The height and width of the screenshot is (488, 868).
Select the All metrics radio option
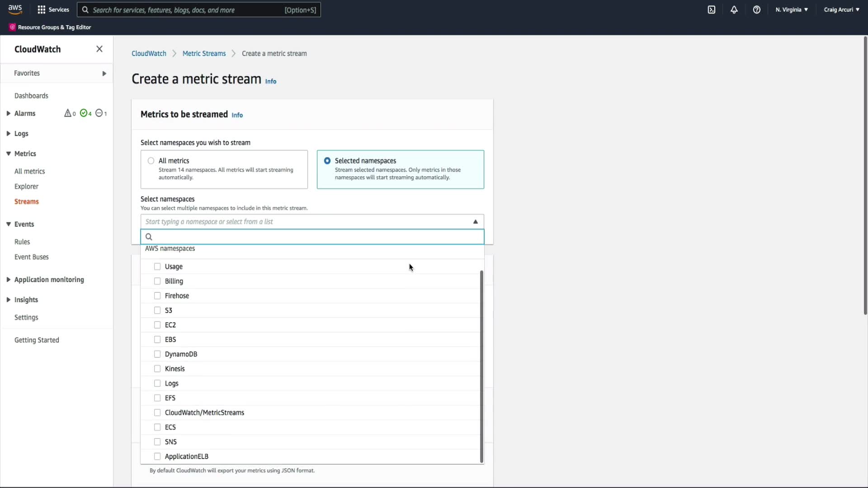pyautogui.click(x=151, y=161)
